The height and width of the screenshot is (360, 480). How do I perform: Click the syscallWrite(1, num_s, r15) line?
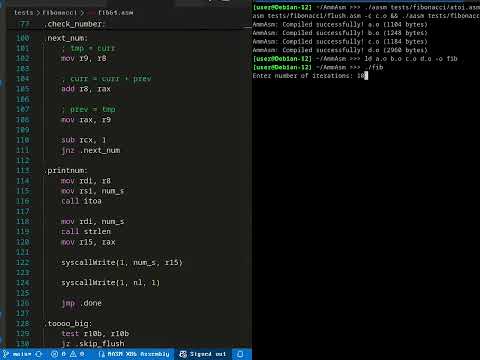point(122,262)
